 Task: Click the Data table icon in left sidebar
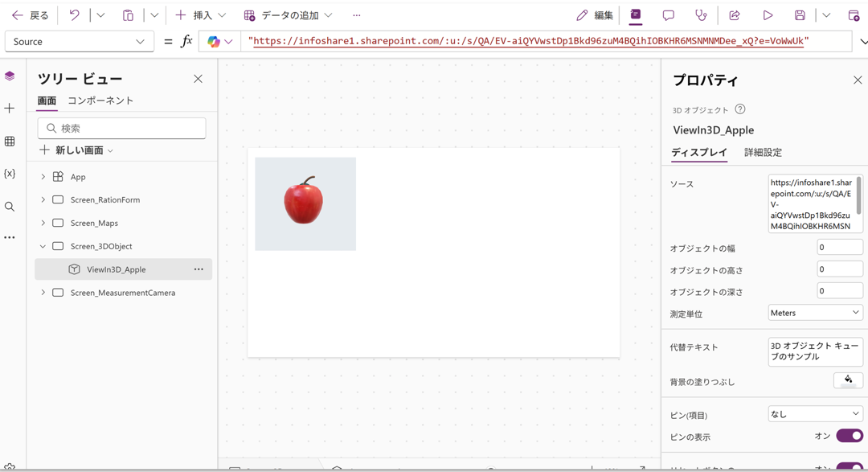pos(10,142)
